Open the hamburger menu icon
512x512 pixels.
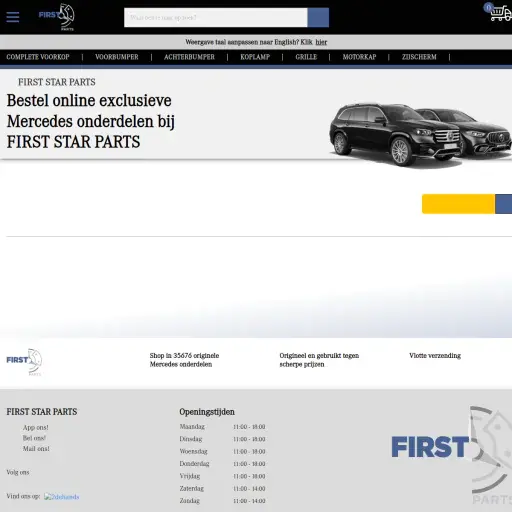point(13,17)
